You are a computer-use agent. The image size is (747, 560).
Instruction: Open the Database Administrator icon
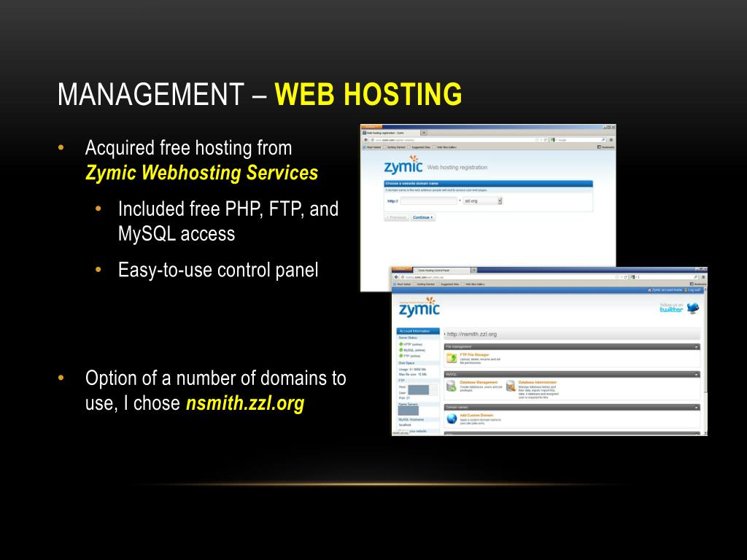[511, 386]
